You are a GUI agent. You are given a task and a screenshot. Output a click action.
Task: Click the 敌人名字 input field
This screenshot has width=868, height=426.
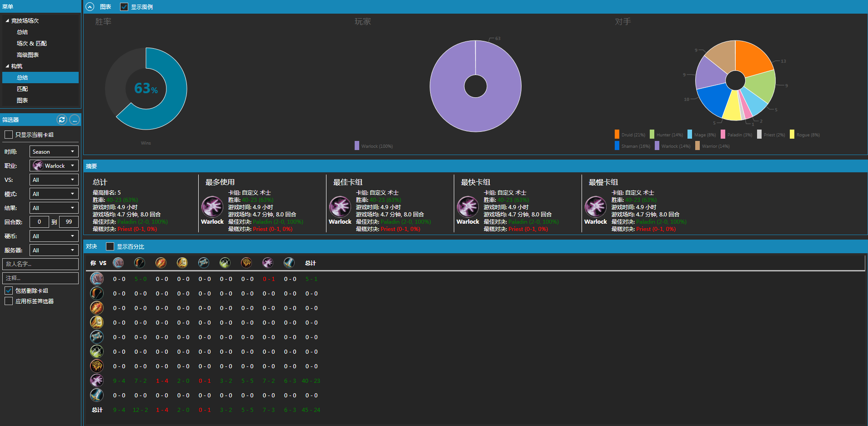[x=40, y=264]
